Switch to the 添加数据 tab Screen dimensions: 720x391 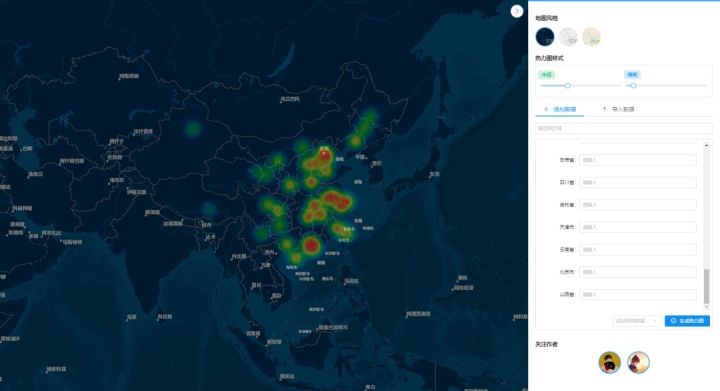pos(560,109)
